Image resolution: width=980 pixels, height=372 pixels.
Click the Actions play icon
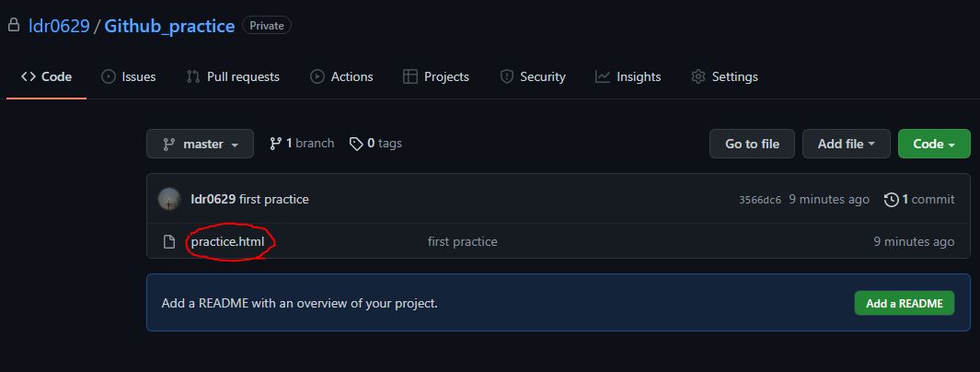click(317, 77)
